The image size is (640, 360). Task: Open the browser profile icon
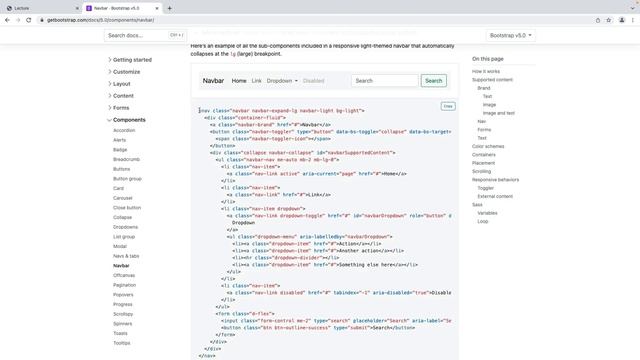click(622, 20)
